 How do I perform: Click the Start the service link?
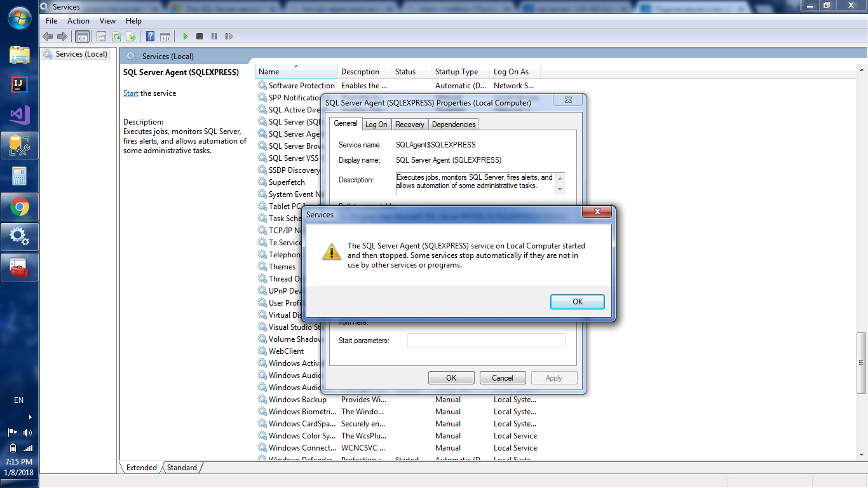tap(131, 93)
